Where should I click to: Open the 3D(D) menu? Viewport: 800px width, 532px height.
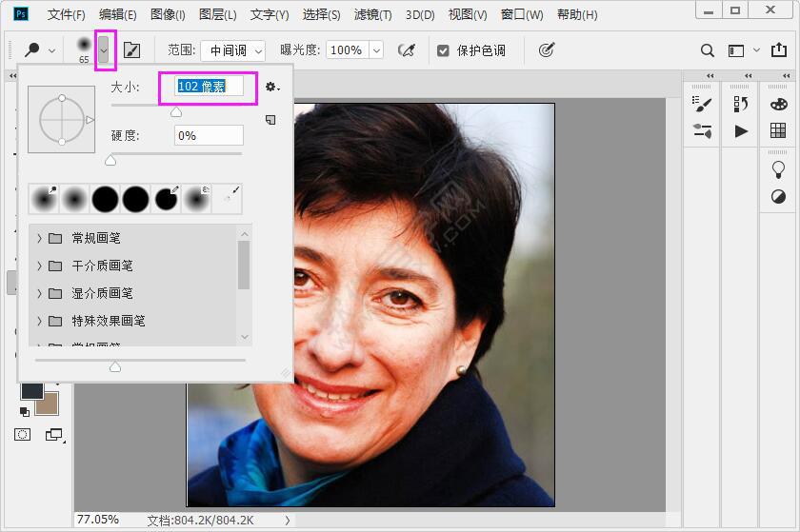[420, 15]
